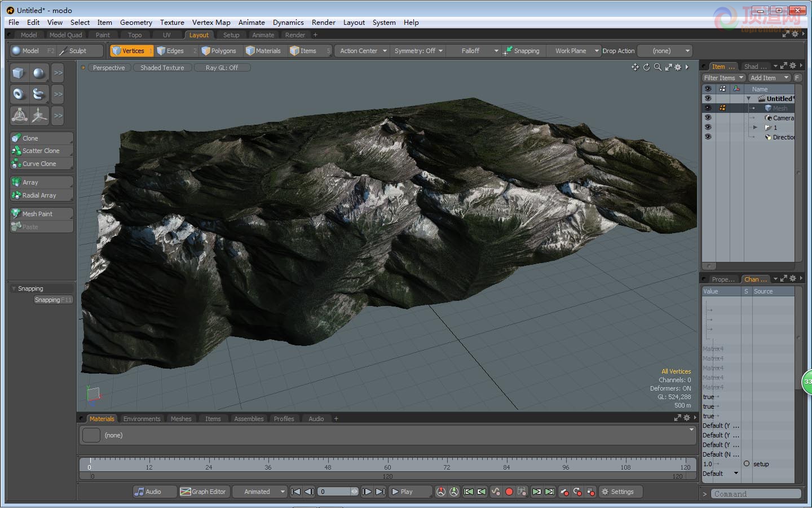Image resolution: width=812 pixels, height=508 pixels.
Task: Enable Vertices selection mode
Action: pos(131,51)
